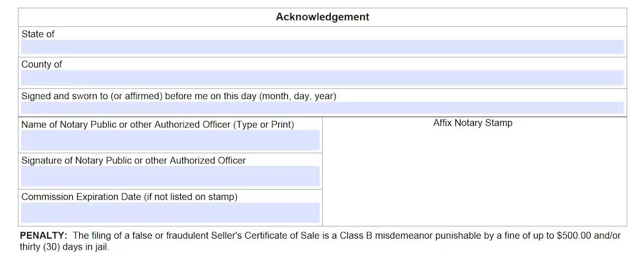Viewport: 644px width, 274px height.
Task: Click the Name of Notary Public field
Action: tap(170, 140)
